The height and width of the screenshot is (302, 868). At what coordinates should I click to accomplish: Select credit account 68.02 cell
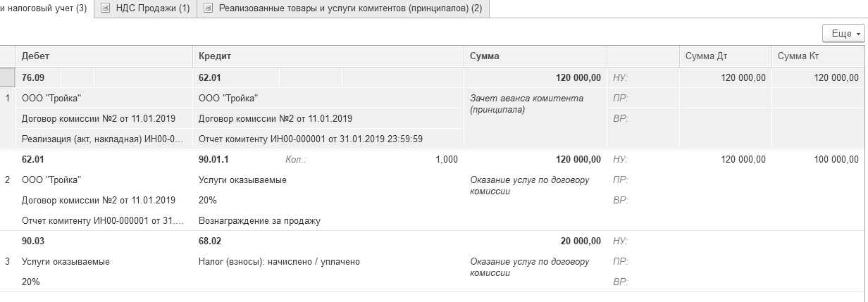pyautogui.click(x=210, y=241)
